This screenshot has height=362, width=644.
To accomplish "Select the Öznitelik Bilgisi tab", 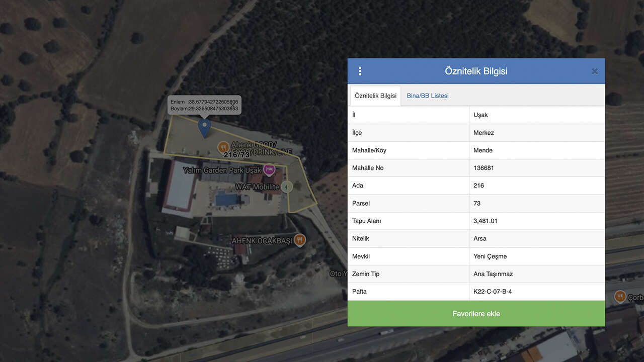I will click(x=375, y=96).
